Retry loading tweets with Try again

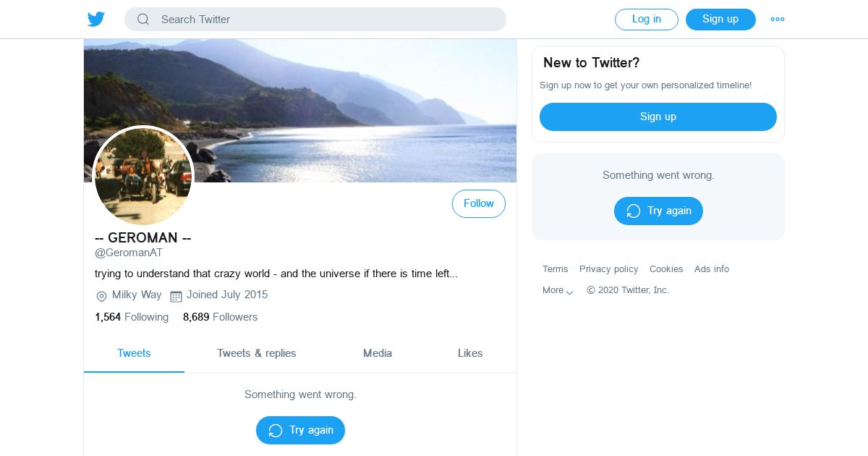[x=300, y=430]
